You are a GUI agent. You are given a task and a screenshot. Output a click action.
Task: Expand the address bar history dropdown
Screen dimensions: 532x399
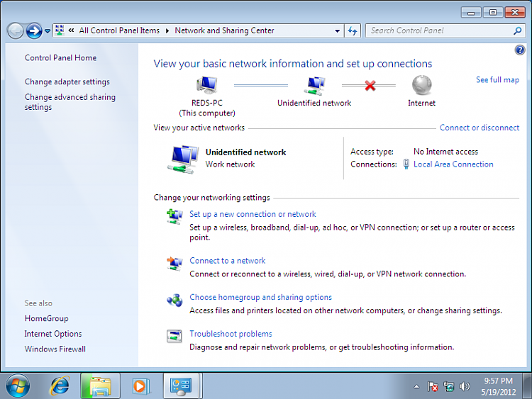tap(337, 31)
